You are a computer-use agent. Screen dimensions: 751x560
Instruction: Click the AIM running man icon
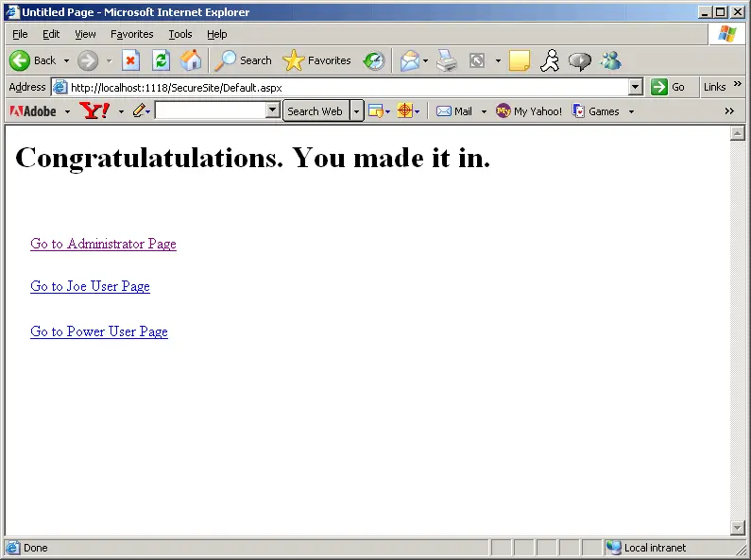[x=550, y=60]
